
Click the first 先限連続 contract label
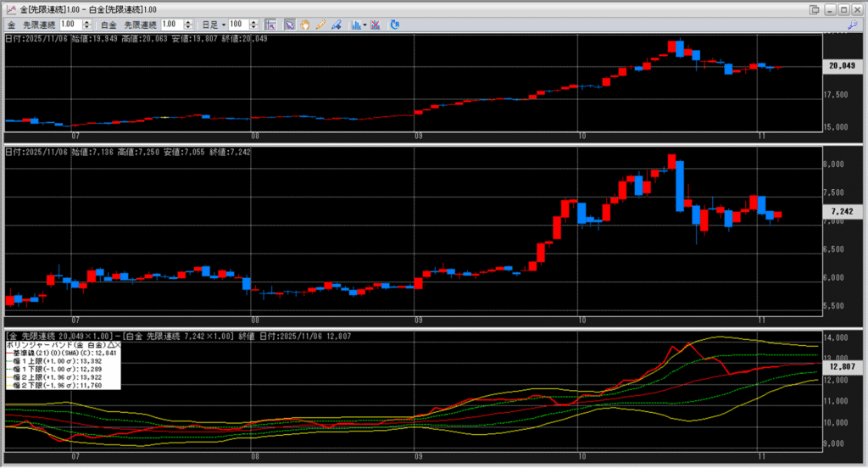(40, 25)
